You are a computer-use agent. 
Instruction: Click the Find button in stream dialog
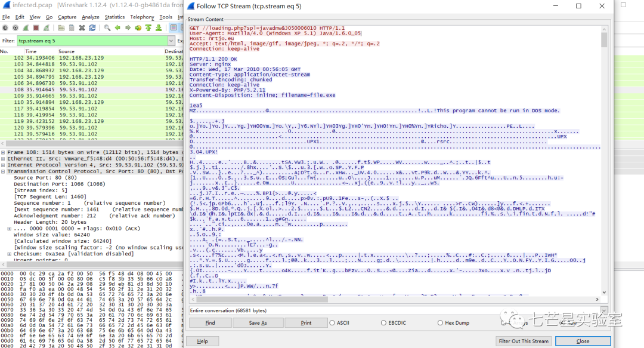pyautogui.click(x=210, y=323)
